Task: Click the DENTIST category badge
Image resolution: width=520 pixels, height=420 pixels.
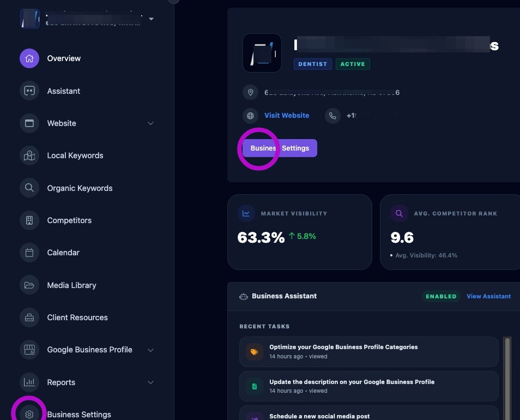Action: [x=313, y=64]
